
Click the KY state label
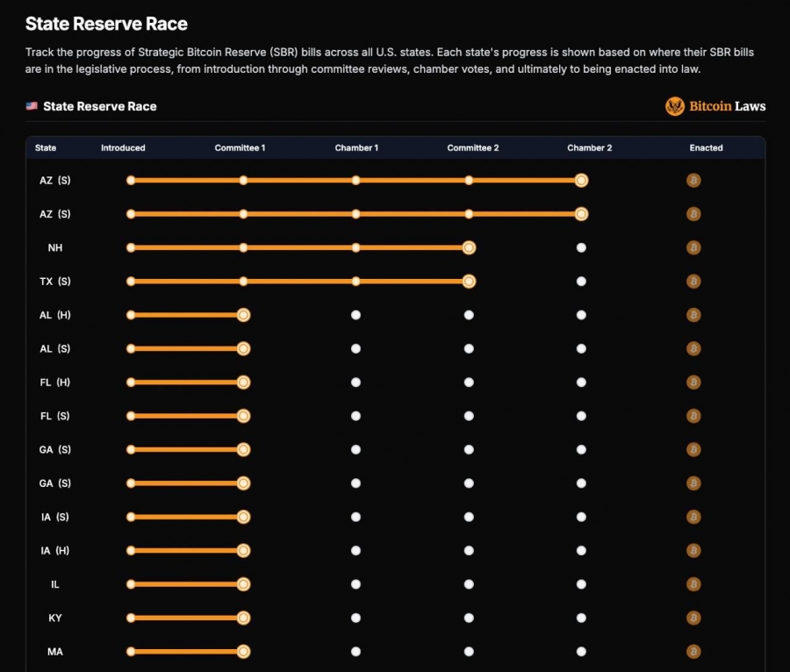click(x=55, y=618)
